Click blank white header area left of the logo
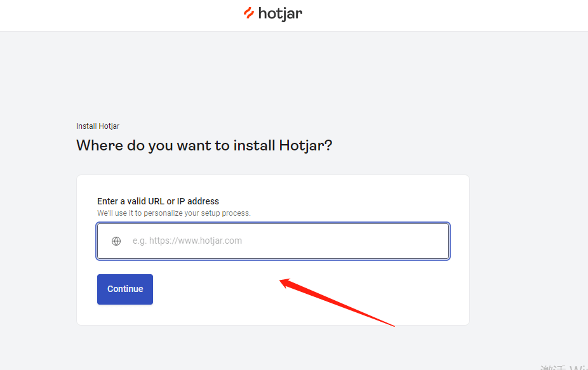This screenshot has width=588, height=370. click(x=112, y=15)
